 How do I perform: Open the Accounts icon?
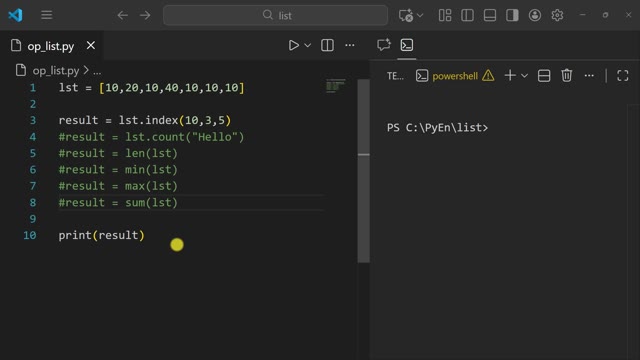point(535,16)
